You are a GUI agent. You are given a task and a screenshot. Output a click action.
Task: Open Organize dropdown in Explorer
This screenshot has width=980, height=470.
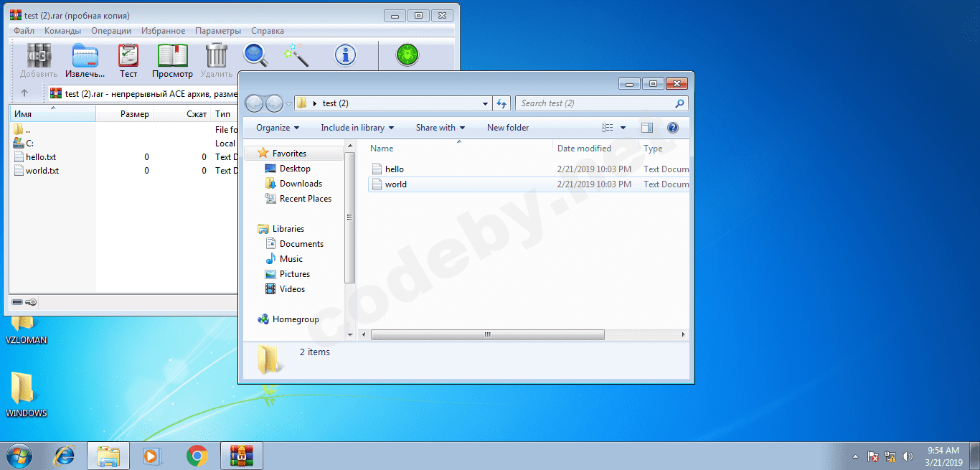[278, 128]
